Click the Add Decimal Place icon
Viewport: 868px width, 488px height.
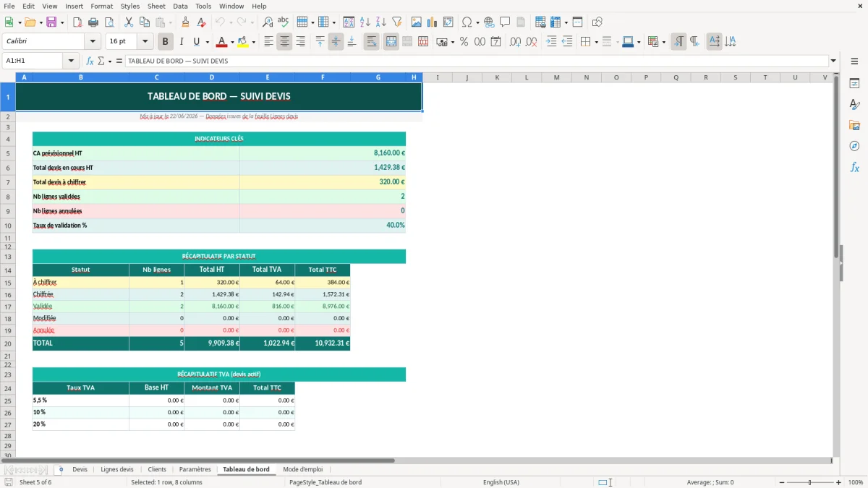516,42
